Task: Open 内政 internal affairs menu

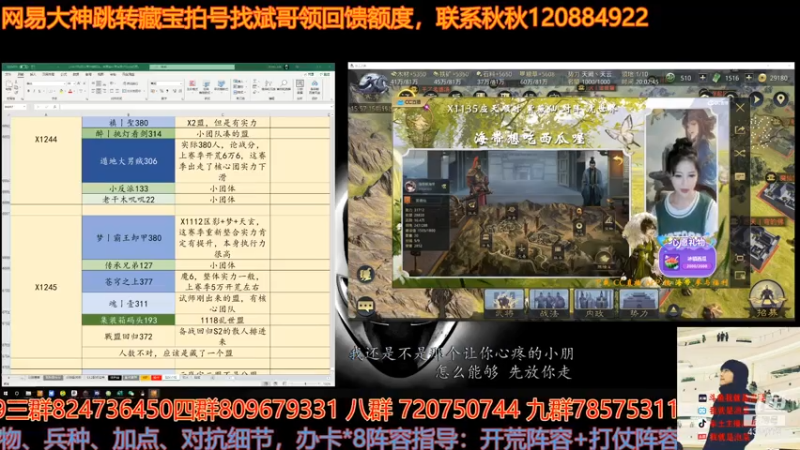Action: click(594, 303)
